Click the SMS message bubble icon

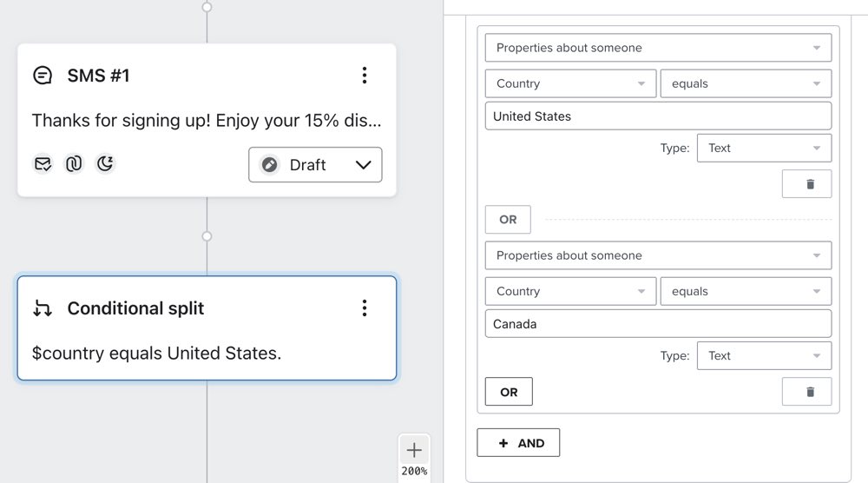[x=43, y=76]
